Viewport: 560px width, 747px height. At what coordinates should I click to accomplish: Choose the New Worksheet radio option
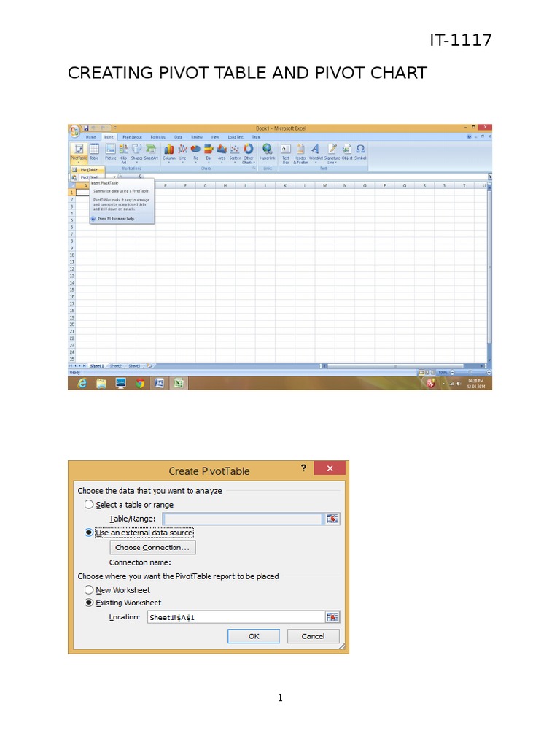click(88, 589)
